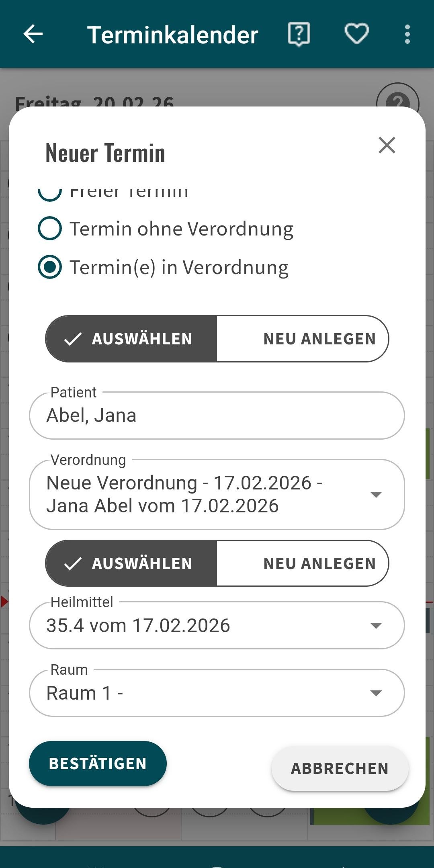This screenshot has width=434, height=868.
Task: Tap the checkmark icon in upper Auswählen
Action: point(73,339)
